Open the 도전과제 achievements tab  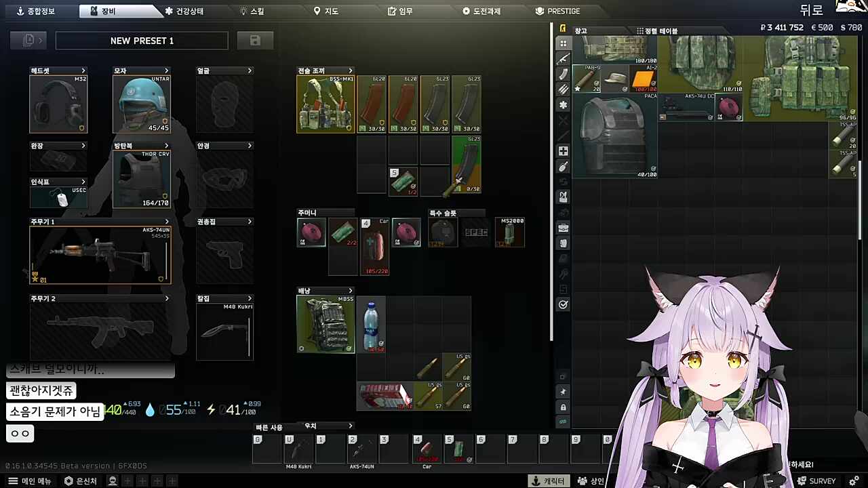481,11
